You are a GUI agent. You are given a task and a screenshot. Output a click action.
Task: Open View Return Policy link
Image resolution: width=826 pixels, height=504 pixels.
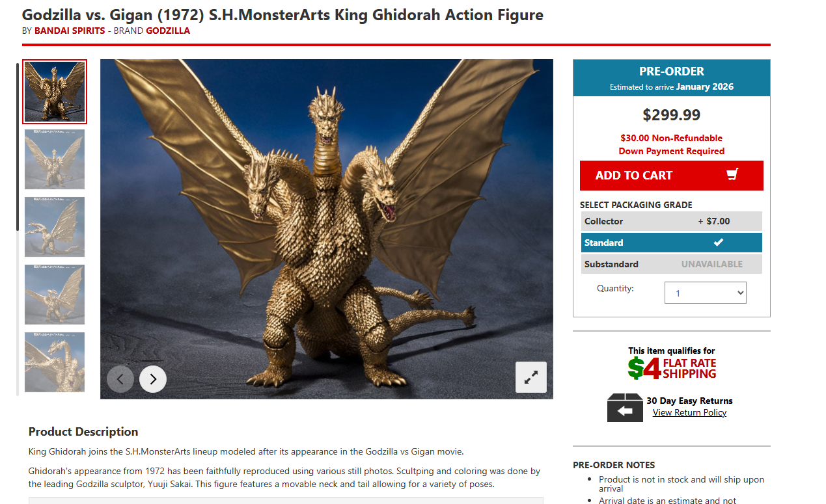tap(689, 412)
